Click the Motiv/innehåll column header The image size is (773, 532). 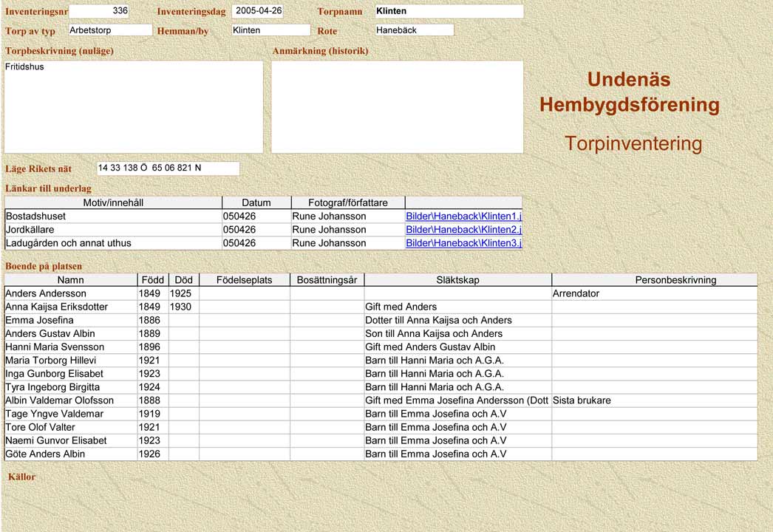point(113,202)
